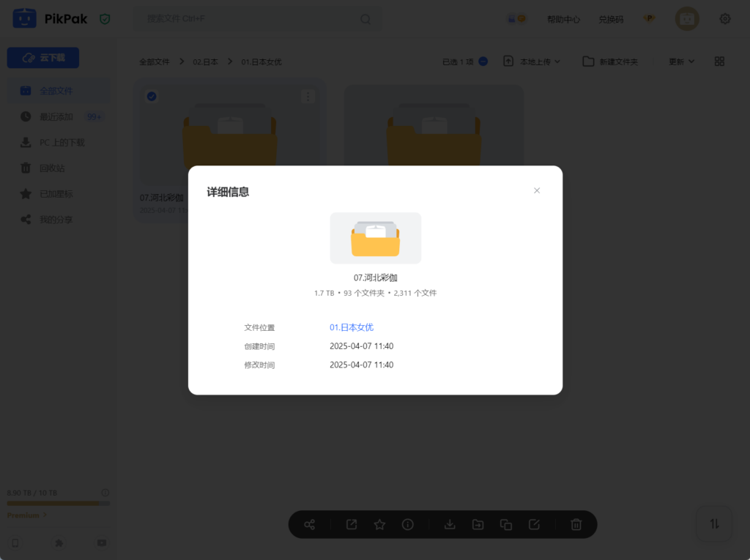Image resolution: width=750 pixels, height=560 pixels.
Task: Open the Premium membership link
Action: pos(27,515)
